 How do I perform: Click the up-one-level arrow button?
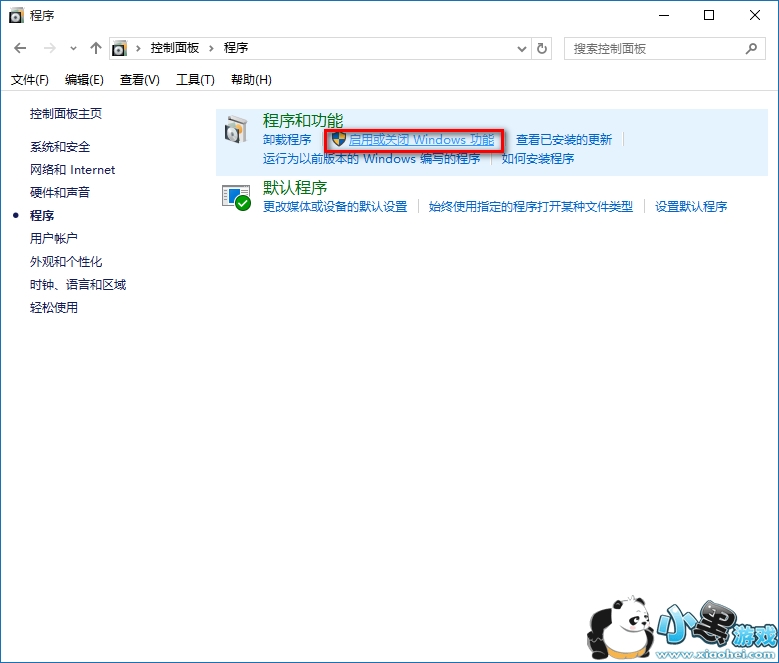click(x=96, y=48)
